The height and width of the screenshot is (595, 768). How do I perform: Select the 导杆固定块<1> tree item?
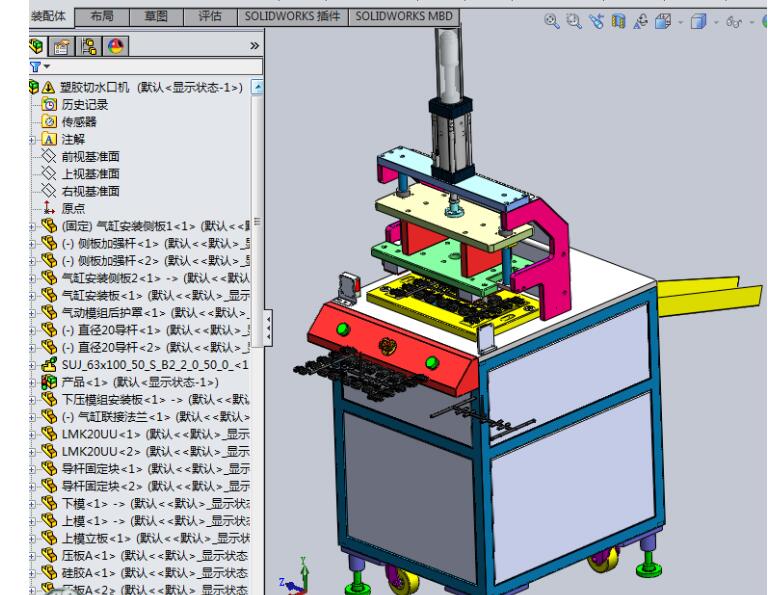pos(155,469)
